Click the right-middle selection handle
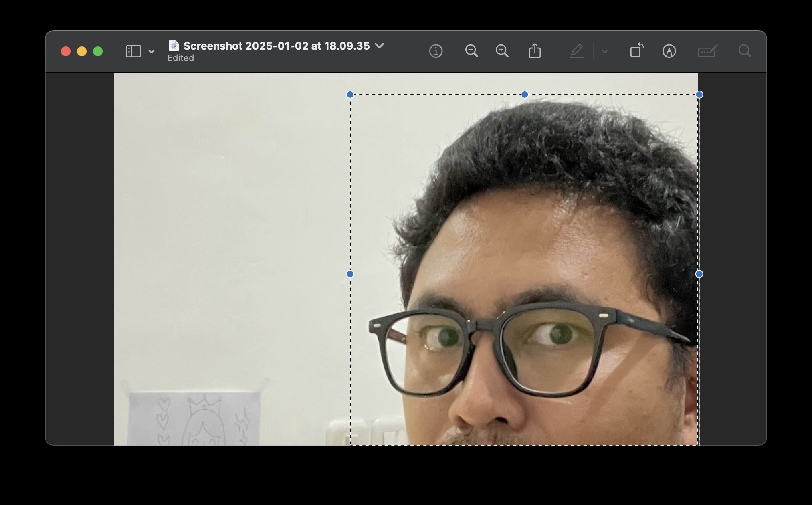This screenshot has height=505, width=812. [x=699, y=274]
